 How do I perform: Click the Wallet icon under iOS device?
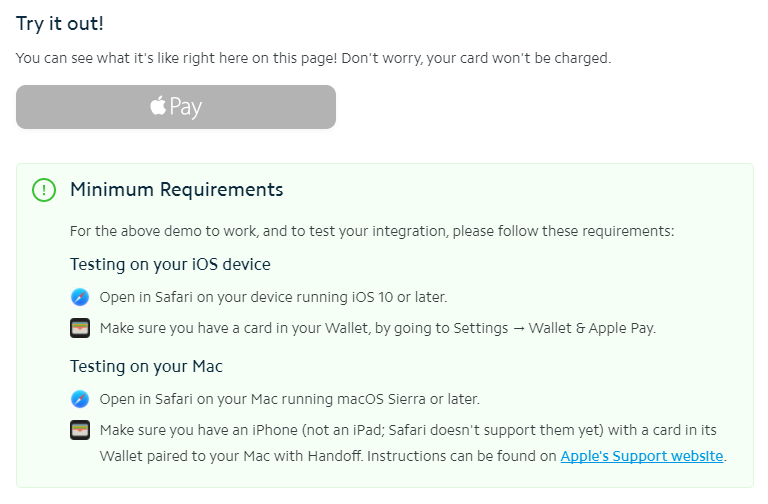click(80, 328)
